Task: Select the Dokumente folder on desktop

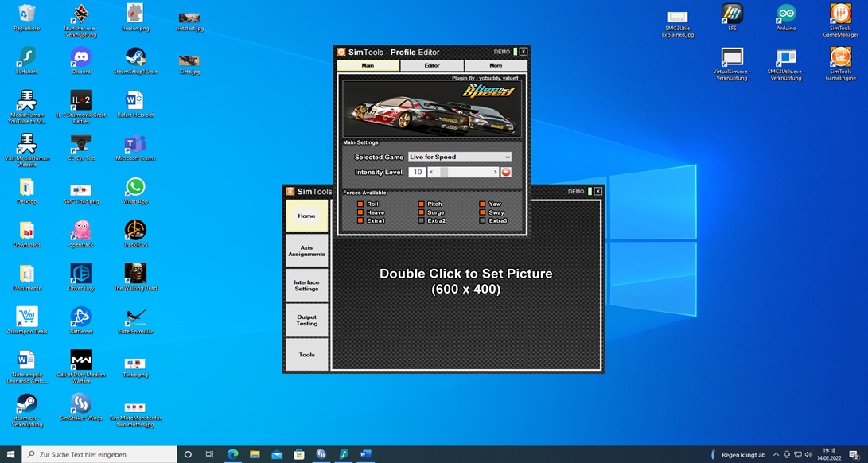Action: 27,277
